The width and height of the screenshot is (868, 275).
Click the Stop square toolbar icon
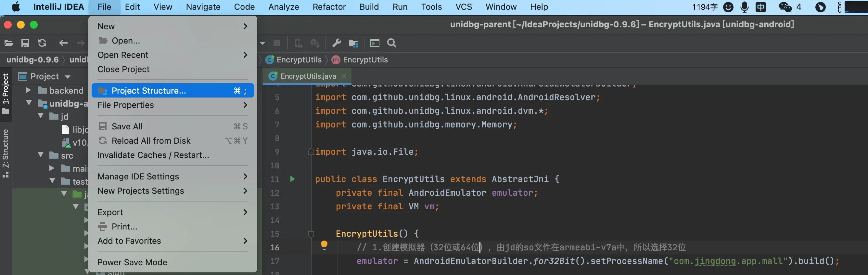[277, 43]
